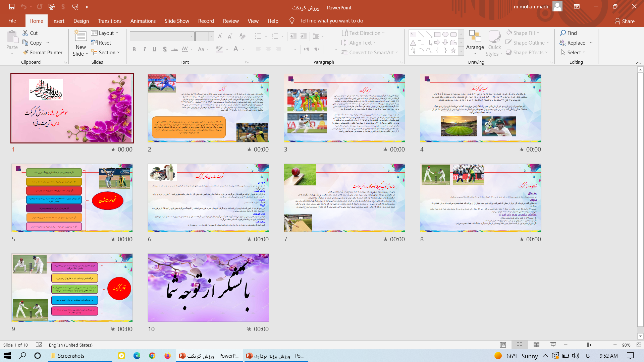Viewport: 644px width, 362px height.
Task: Toggle Slide Sorter view button
Action: point(520,345)
